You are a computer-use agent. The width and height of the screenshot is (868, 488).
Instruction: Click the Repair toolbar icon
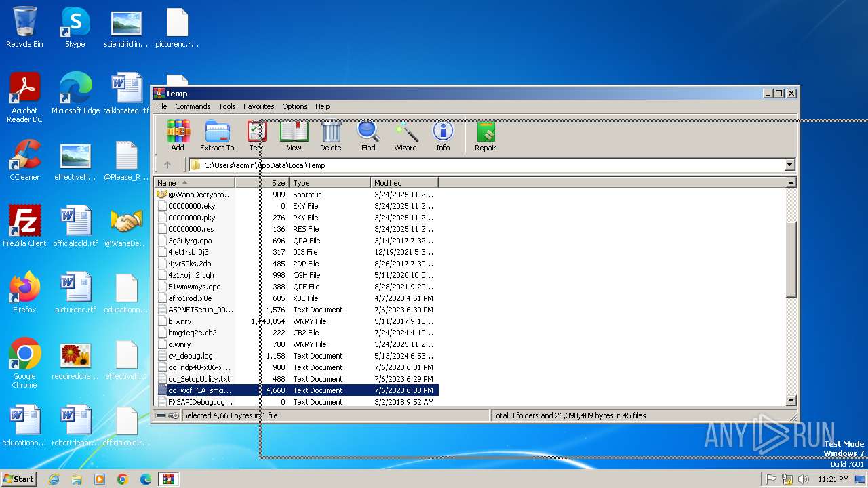click(x=486, y=136)
